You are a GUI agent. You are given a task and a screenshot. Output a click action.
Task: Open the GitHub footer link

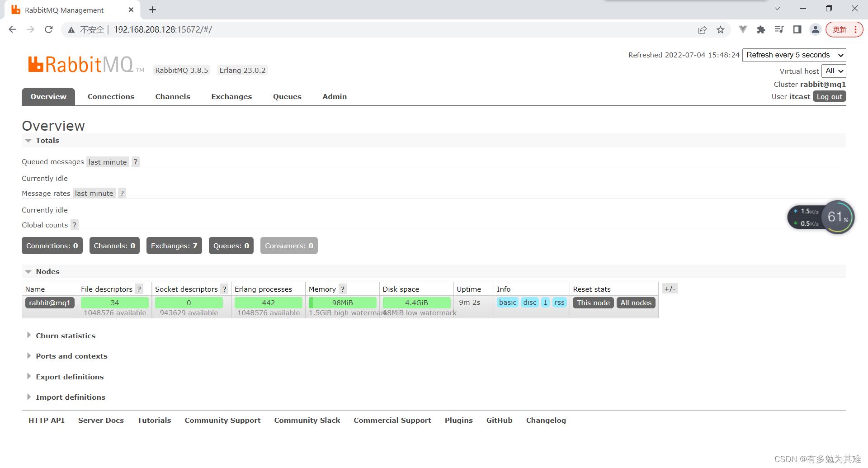pyautogui.click(x=499, y=420)
